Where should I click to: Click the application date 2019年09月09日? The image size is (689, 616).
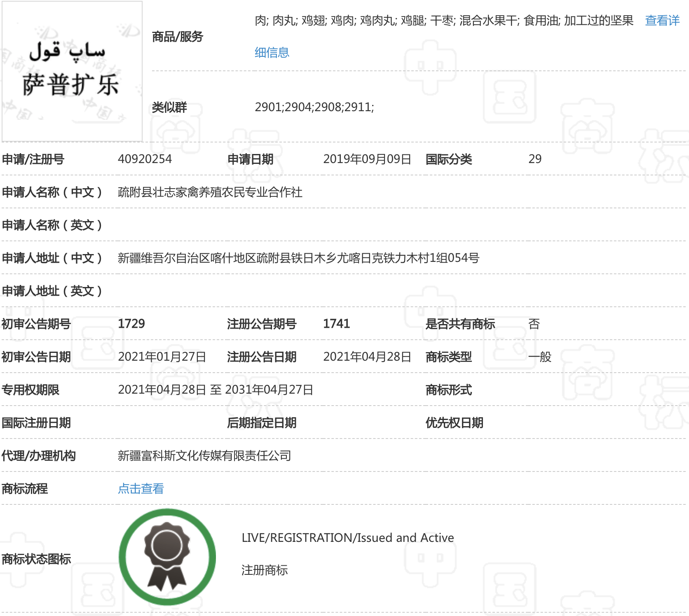point(367,159)
